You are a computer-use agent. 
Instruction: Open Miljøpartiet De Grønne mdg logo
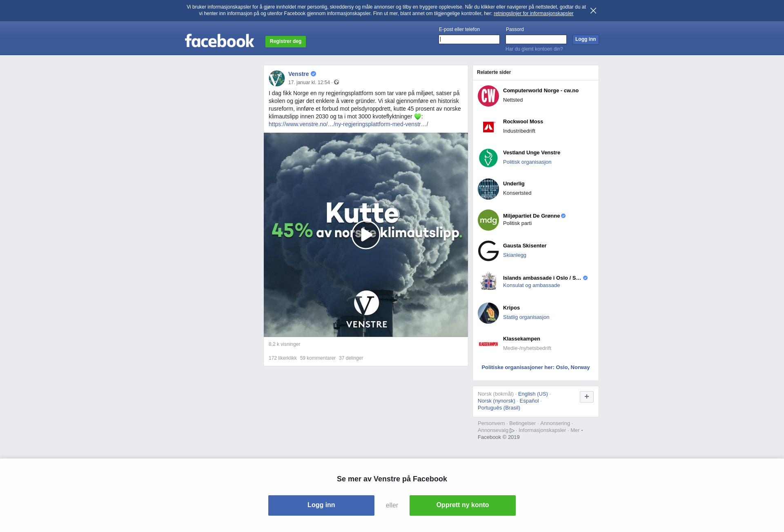point(488,220)
